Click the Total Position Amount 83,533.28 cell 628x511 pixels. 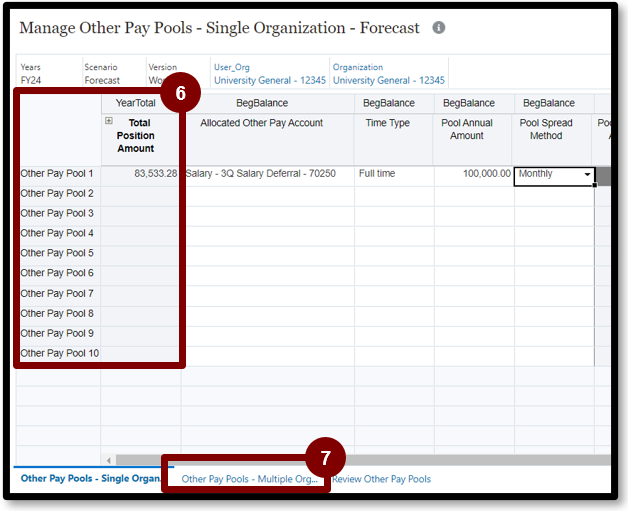(x=141, y=174)
